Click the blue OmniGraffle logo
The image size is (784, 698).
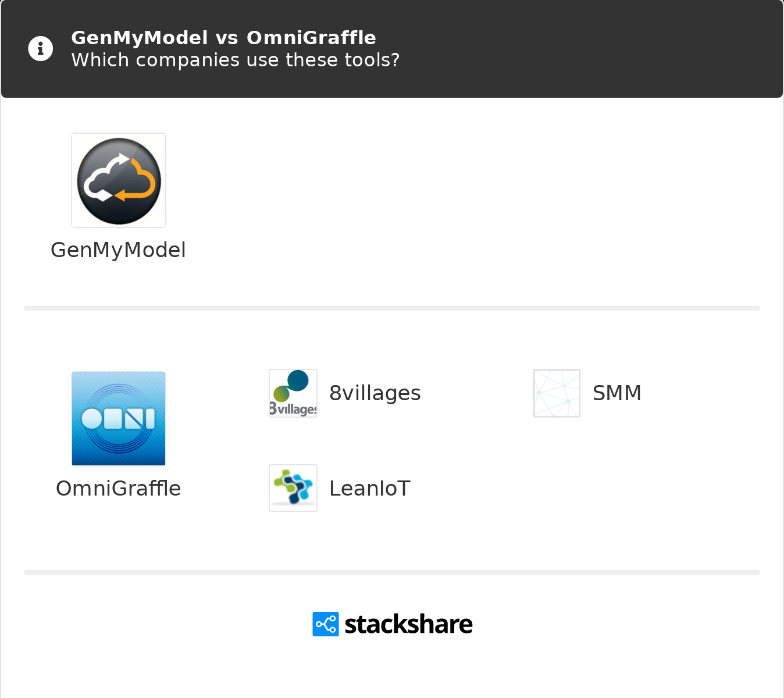[119, 419]
